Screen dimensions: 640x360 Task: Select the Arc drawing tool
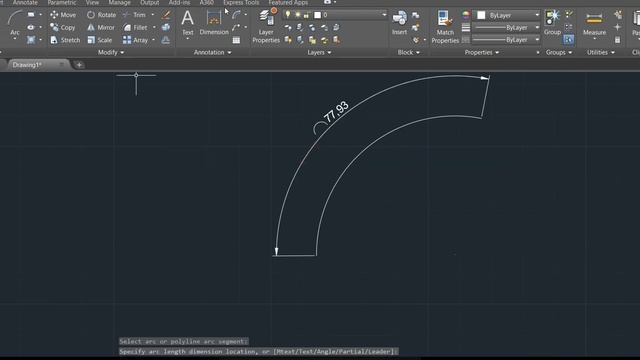(15, 24)
